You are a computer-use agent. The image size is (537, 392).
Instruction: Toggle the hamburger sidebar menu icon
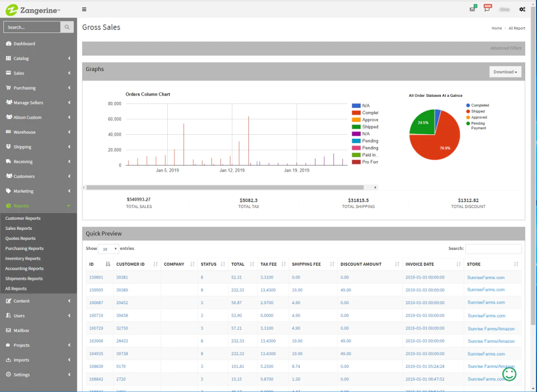click(84, 10)
